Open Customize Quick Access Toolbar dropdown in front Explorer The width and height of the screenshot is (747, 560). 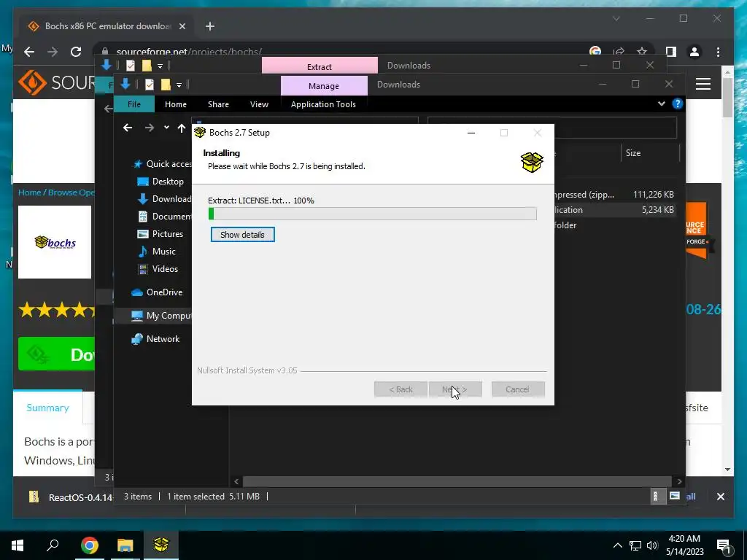(x=179, y=85)
